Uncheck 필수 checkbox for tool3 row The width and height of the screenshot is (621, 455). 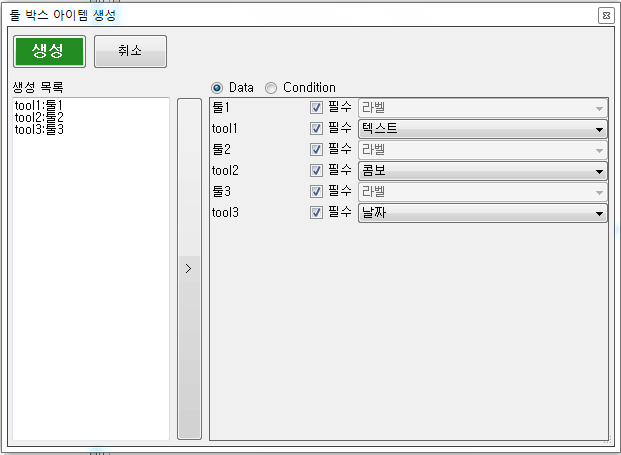coord(316,212)
